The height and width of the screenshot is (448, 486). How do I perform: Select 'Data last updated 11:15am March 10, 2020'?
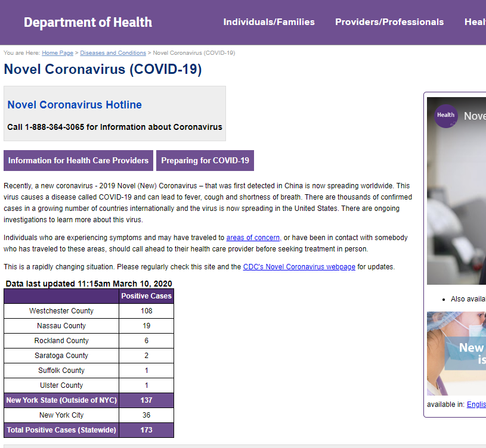[x=89, y=284]
